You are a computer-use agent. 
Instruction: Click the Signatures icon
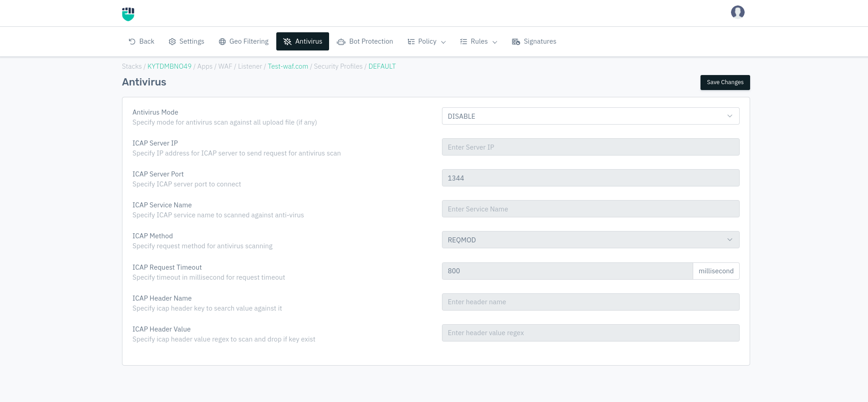pyautogui.click(x=516, y=42)
